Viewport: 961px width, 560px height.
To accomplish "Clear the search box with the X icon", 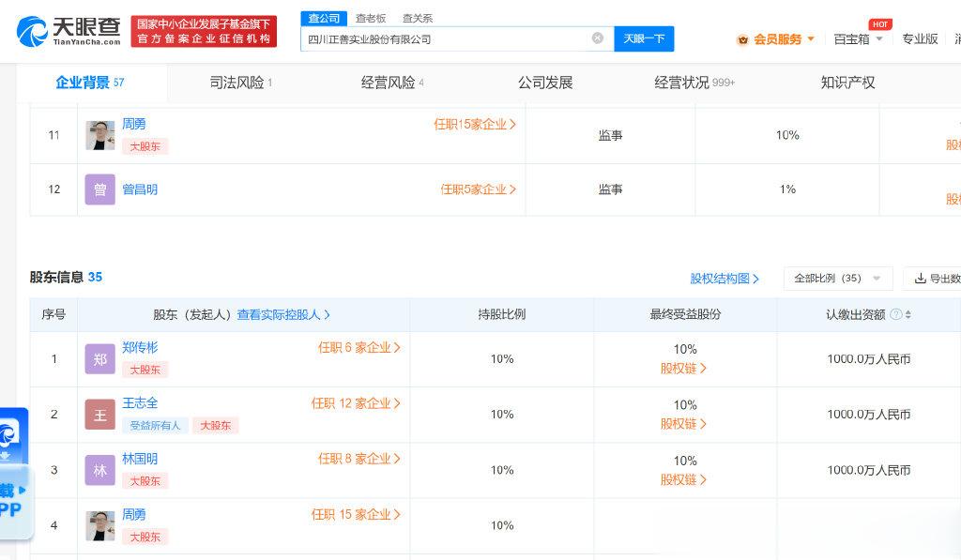I will [x=598, y=38].
